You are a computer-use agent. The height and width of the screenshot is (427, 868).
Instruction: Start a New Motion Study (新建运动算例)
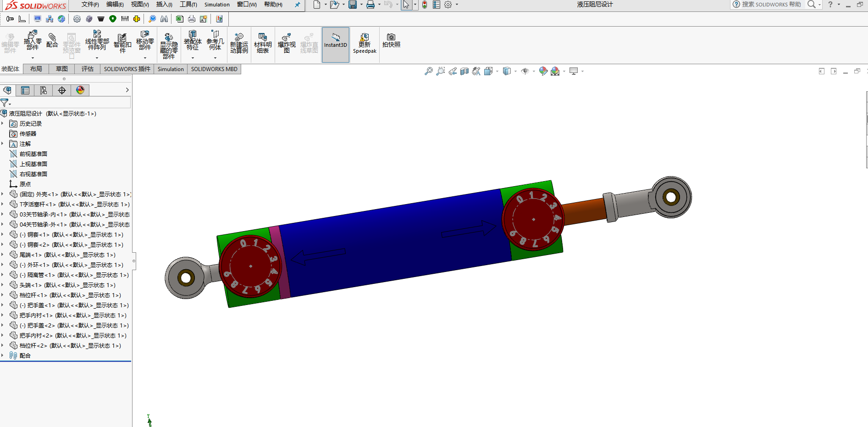(x=239, y=43)
